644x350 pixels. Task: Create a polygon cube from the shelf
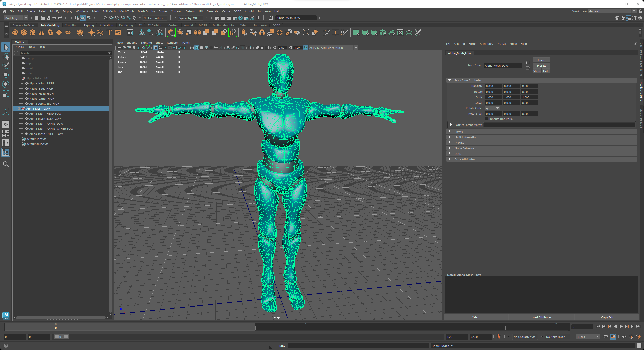tap(24, 33)
